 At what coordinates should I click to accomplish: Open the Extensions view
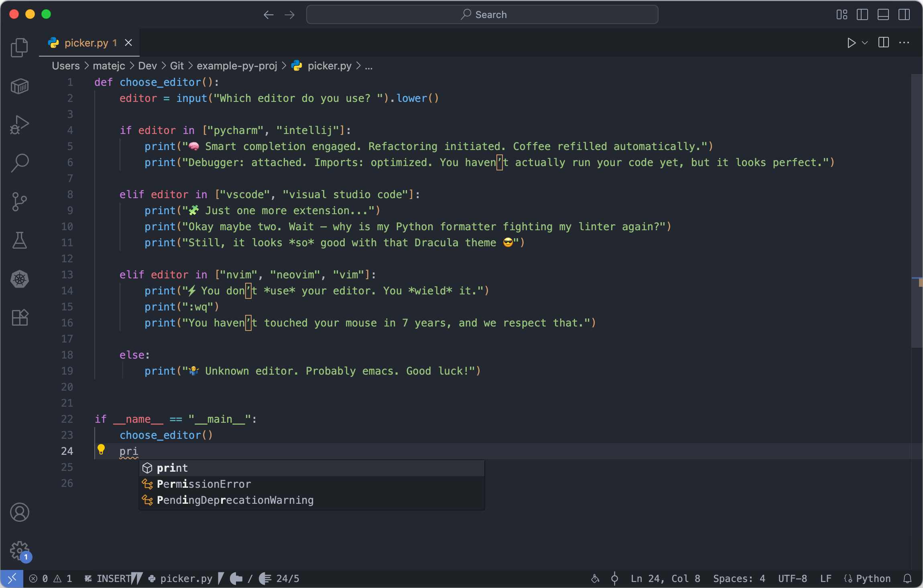click(19, 317)
